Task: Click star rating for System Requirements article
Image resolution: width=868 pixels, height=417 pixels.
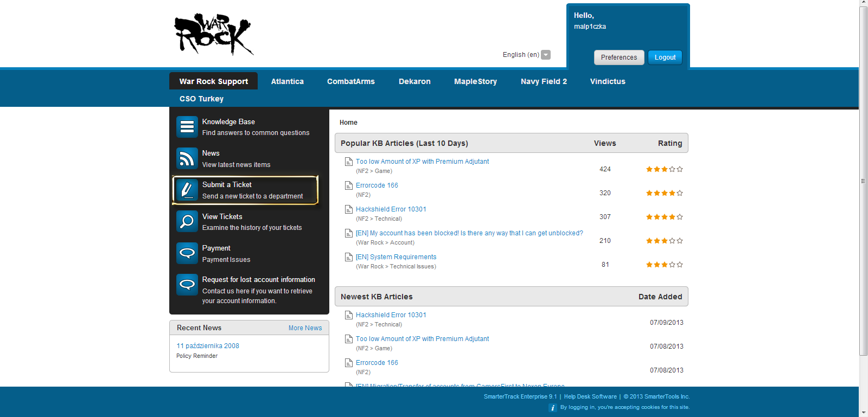Action: (665, 265)
